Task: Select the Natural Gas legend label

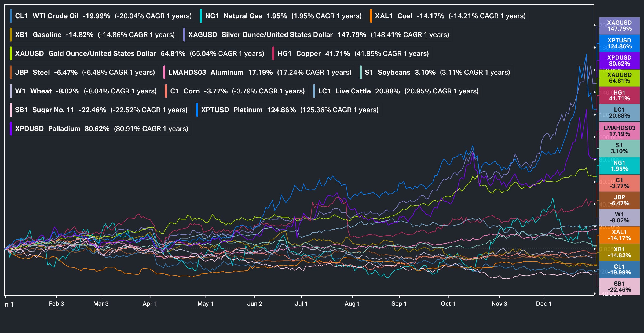Action: (243, 16)
